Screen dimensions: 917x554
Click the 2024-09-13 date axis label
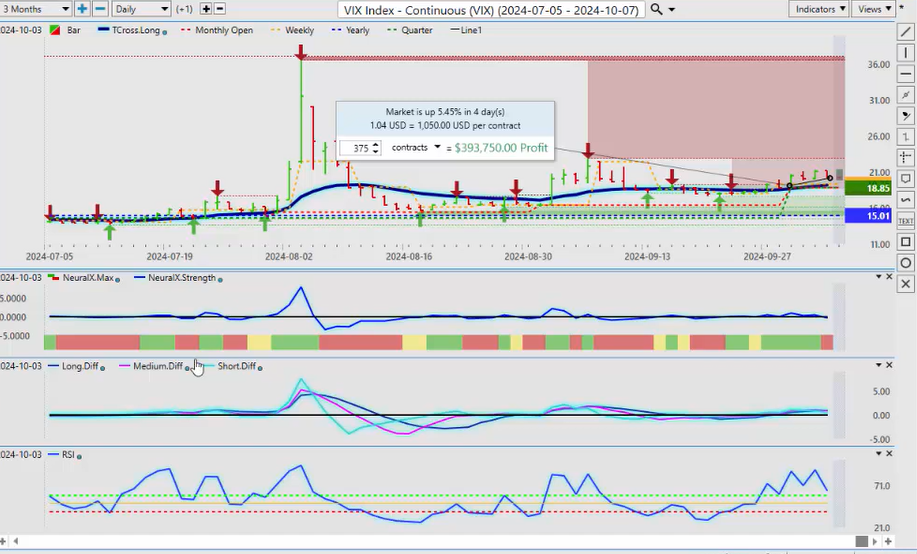[647, 256]
